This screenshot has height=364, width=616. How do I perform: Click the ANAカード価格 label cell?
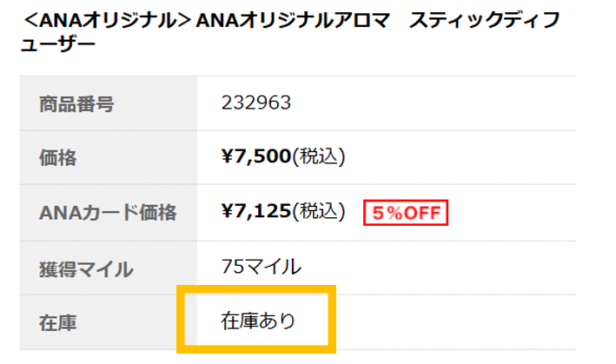tap(108, 213)
